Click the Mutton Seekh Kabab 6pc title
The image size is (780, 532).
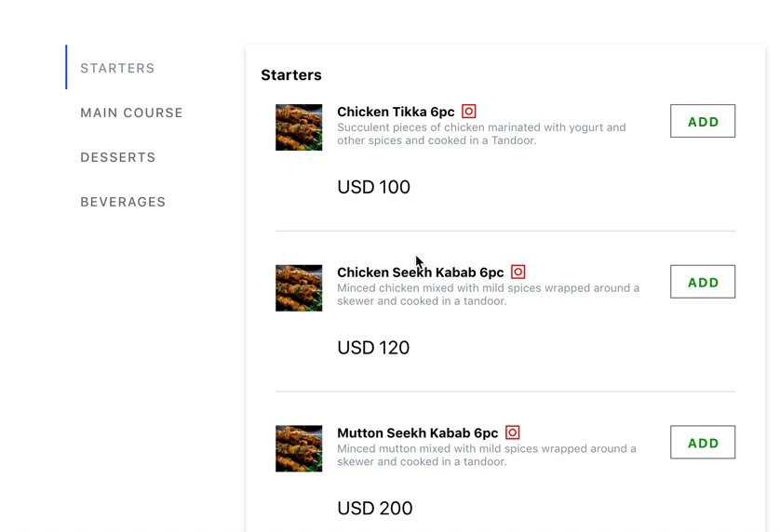[417, 433]
